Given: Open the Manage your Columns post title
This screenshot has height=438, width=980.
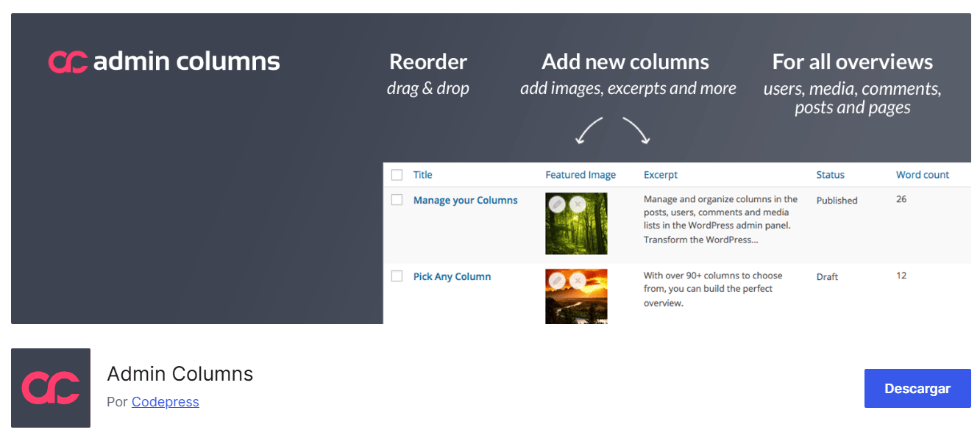Looking at the screenshot, I should click(465, 200).
